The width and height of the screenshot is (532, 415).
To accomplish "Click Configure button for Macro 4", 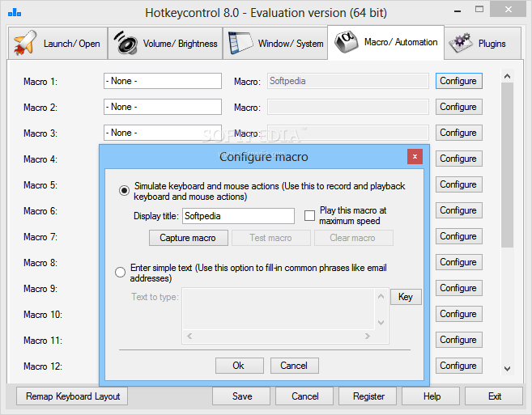I will pyautogui.click(x=458, y=159).
